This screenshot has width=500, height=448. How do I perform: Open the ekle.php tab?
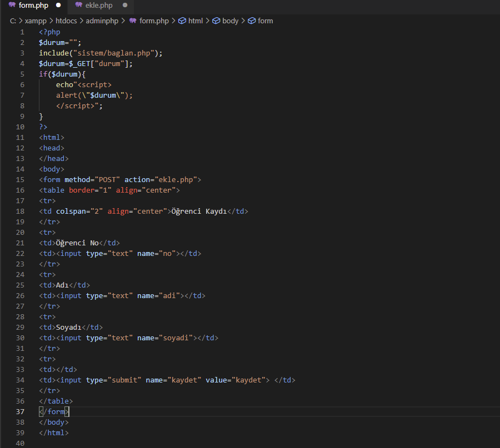click(99, 6)
